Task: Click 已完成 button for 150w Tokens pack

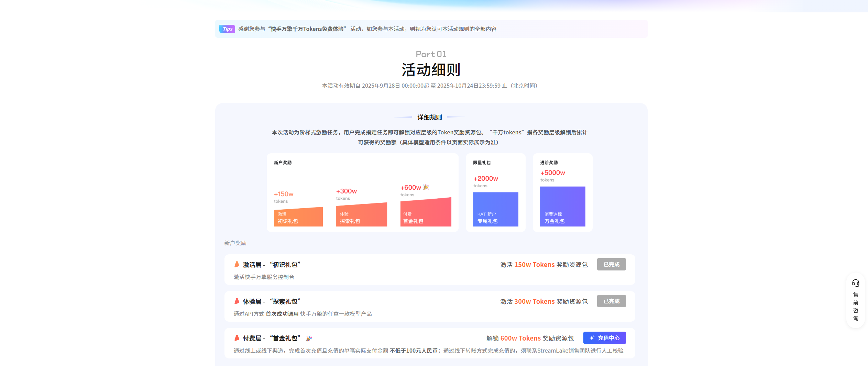Action: click(611, 264)
